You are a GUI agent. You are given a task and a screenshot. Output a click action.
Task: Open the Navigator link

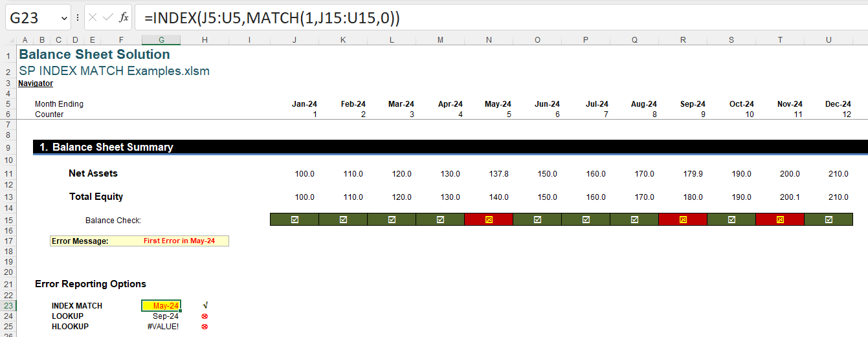pyautogui.click(x=36, y=83)
